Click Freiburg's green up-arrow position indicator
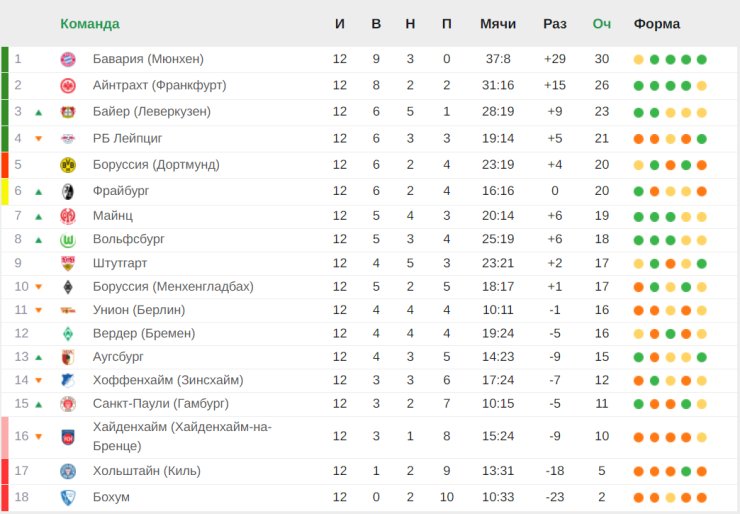The width and height of the screenshot is (740, 514). tap(39, 191)
